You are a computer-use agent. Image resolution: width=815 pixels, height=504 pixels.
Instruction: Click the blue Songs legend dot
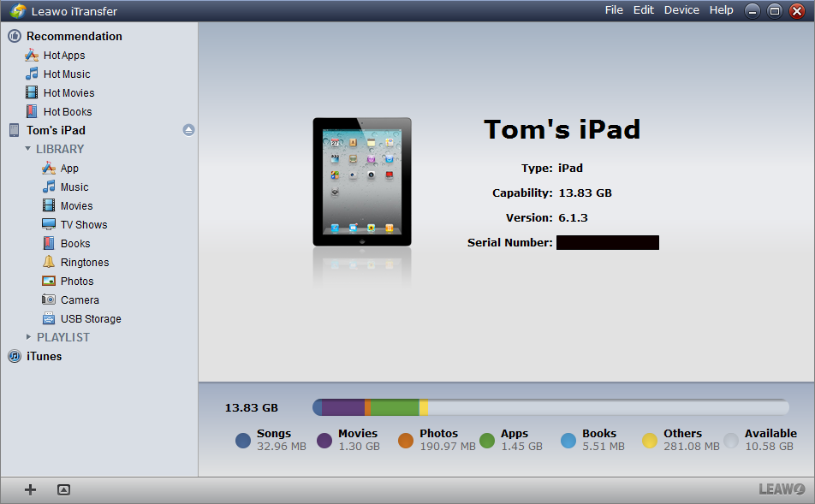click(243, 441)
